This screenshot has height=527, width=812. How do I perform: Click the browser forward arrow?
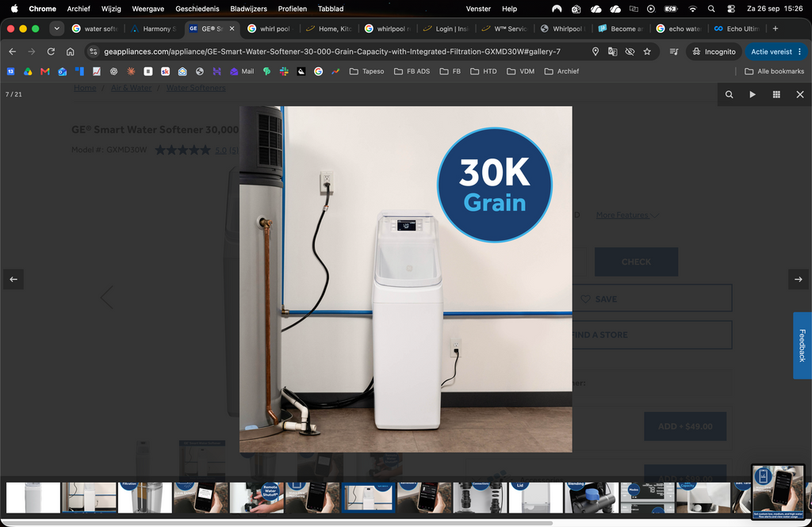coord(32,52)
